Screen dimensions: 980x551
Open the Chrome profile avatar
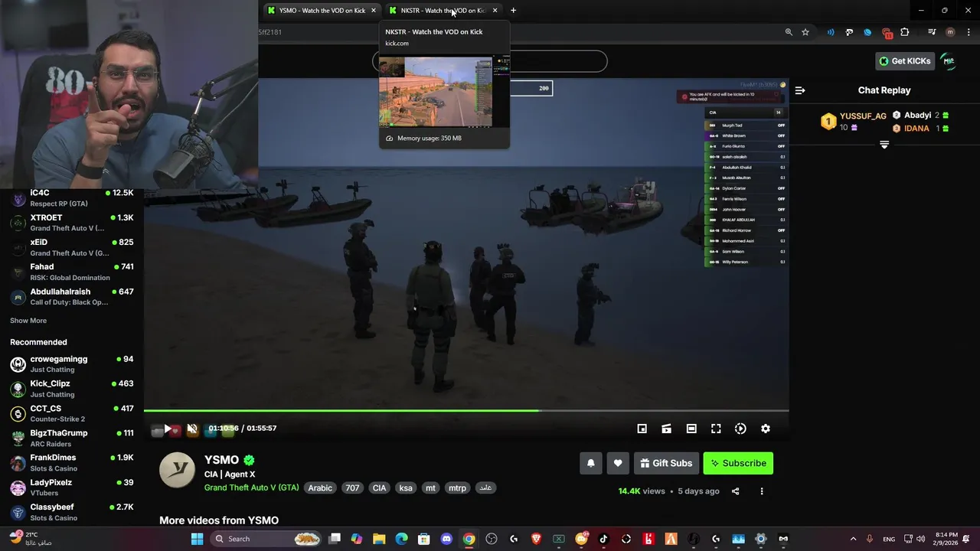pyautogui.click(x=950, y=32)
